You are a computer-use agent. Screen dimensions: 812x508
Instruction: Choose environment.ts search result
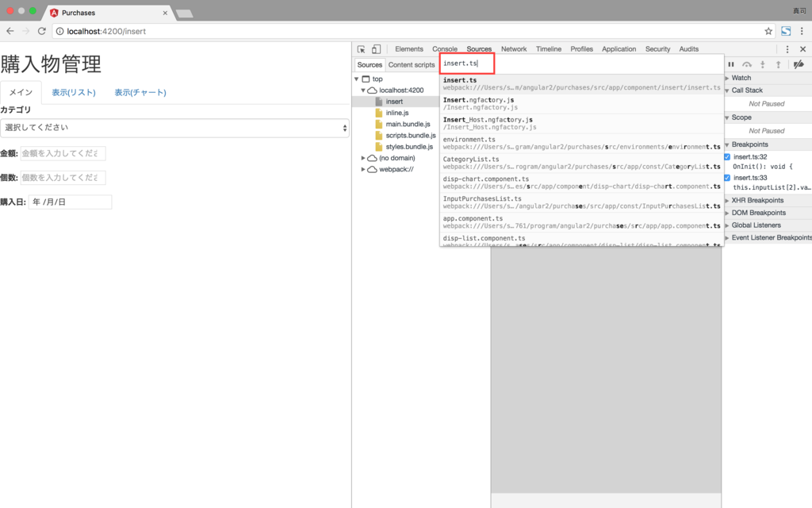point(581,143)
